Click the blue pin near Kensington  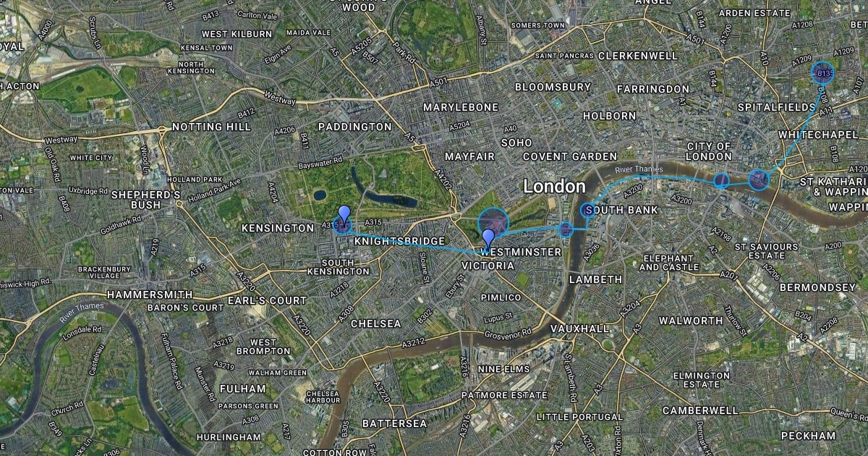(x=344, y=216)
